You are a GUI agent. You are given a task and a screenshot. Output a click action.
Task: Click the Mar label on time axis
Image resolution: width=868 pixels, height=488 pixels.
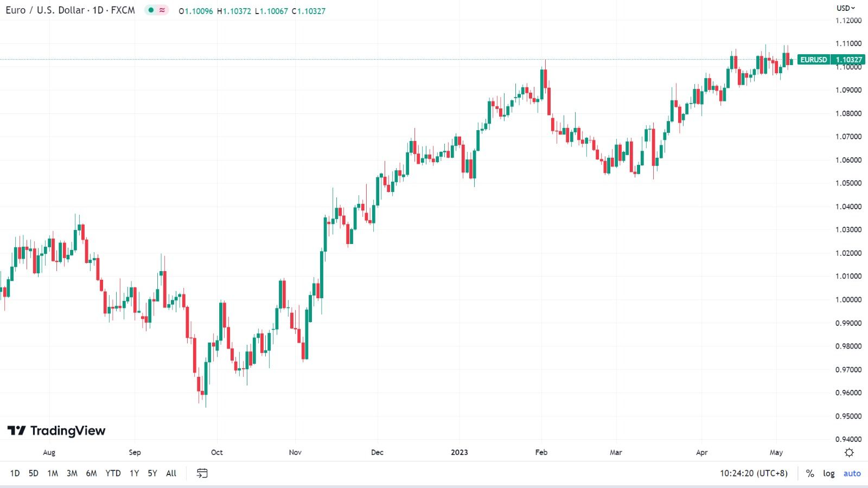[616, 452]
